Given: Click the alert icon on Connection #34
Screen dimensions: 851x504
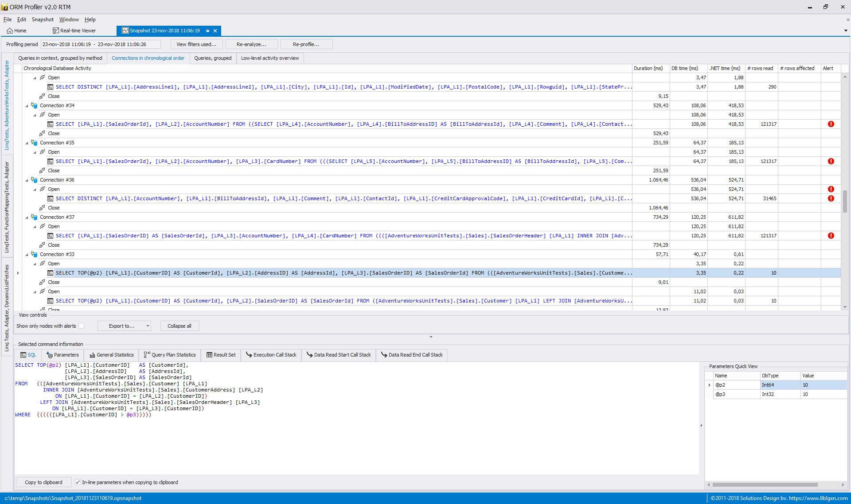Looking at the screenshot, I should (831, 124).
